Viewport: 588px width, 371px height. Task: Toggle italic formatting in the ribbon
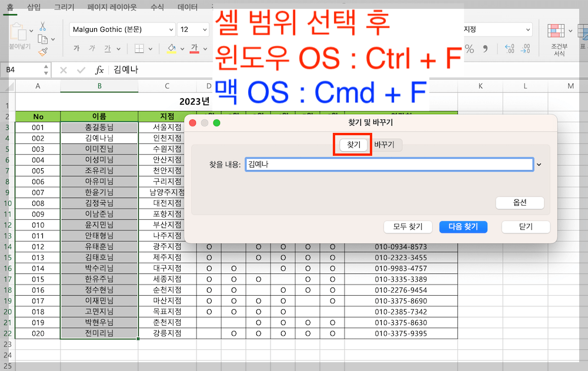[93, 48]
